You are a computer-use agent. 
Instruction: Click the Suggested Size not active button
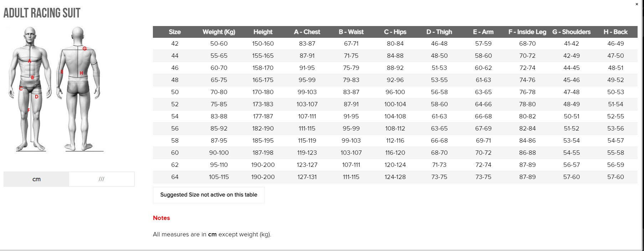coord(208,195)
